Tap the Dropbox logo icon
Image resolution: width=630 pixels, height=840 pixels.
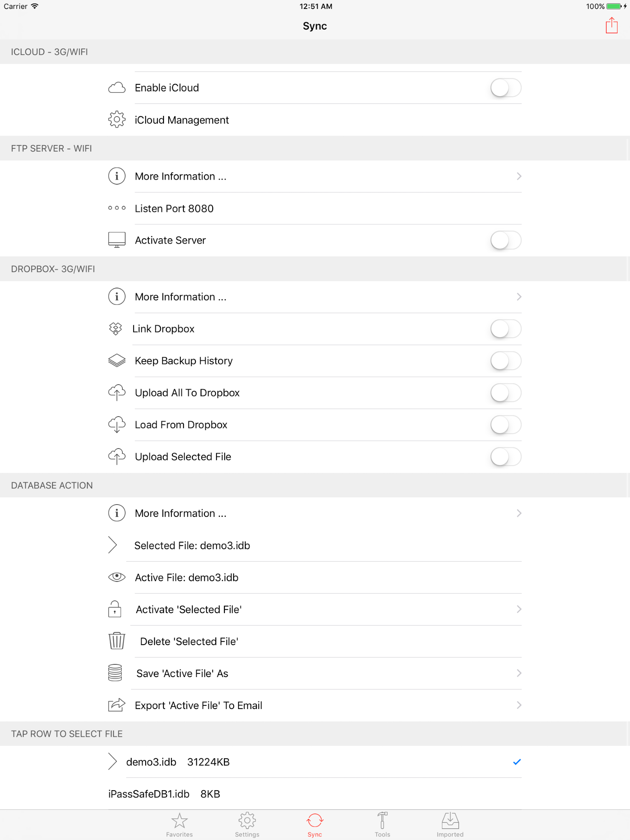pyautogui.click(x=116, y=328)
